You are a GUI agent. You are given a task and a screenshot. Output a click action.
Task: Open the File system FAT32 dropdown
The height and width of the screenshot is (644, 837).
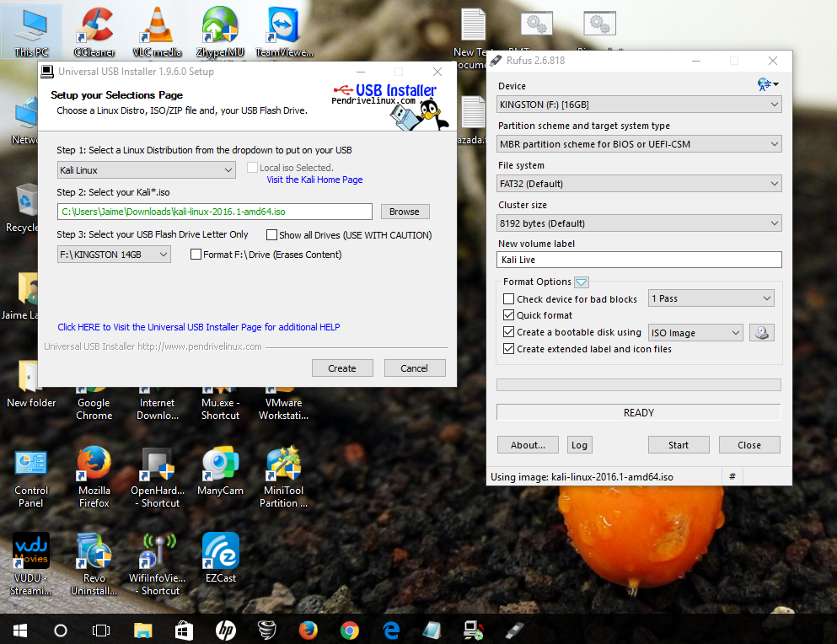tap(639, 184)
